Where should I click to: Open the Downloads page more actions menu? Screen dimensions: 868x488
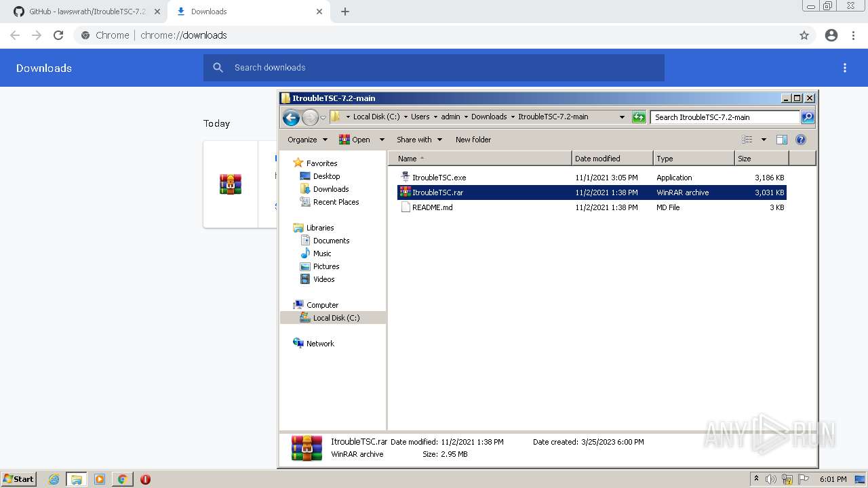[845, 68]
